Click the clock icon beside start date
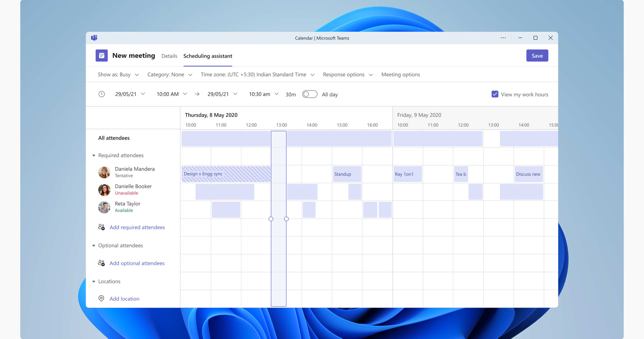Image resolution: width=644 pixels, height=339 pixels. click(x=102, y=94)
